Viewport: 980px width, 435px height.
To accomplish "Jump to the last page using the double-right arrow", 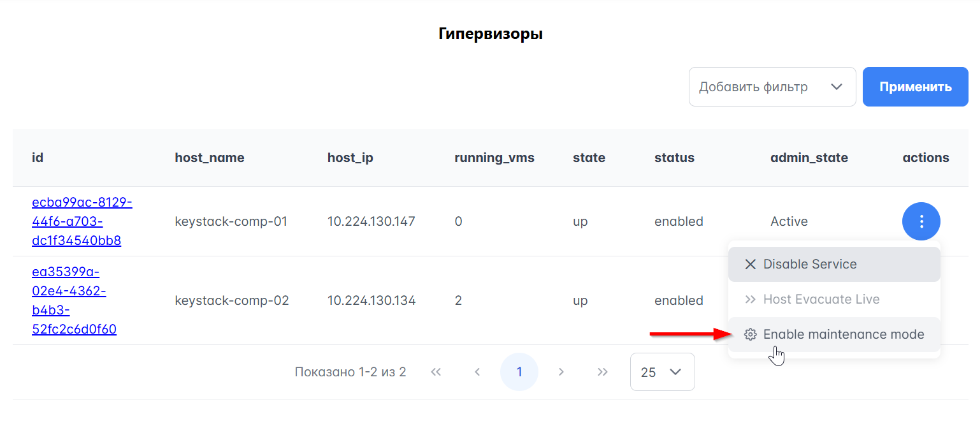I will click(x=602, y=372).
